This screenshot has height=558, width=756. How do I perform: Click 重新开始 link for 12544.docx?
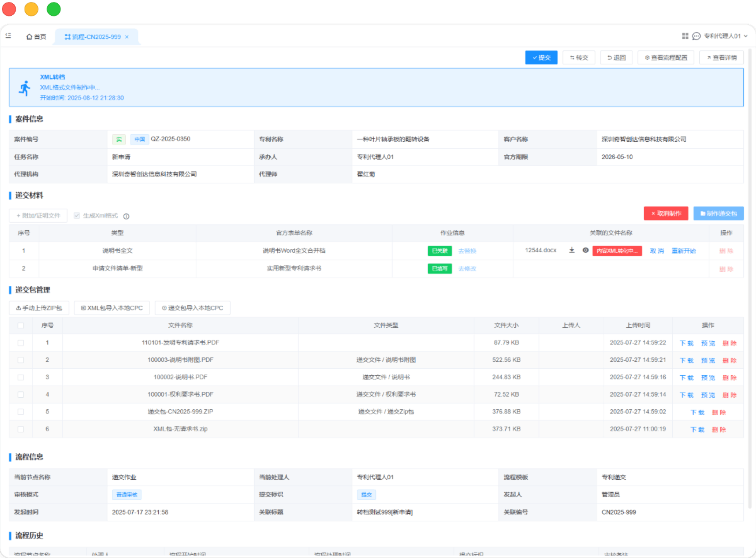683,251
